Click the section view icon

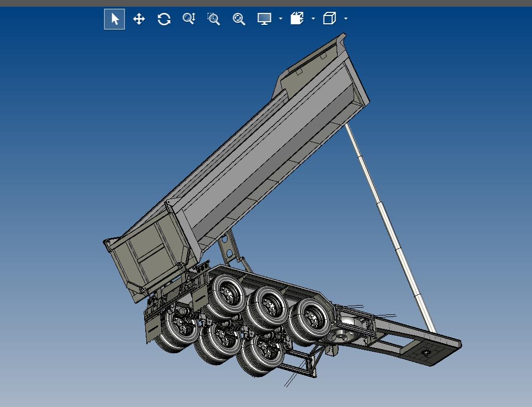tap(297, 18)
